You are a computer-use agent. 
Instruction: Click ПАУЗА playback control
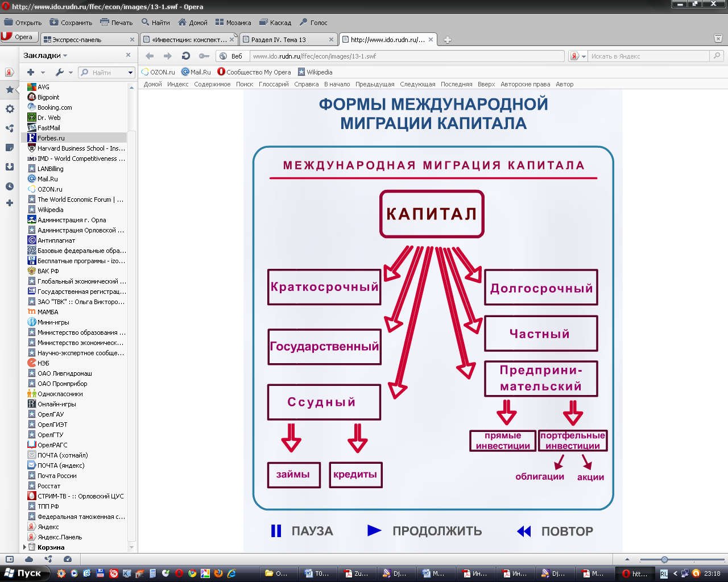click(302, 531)
